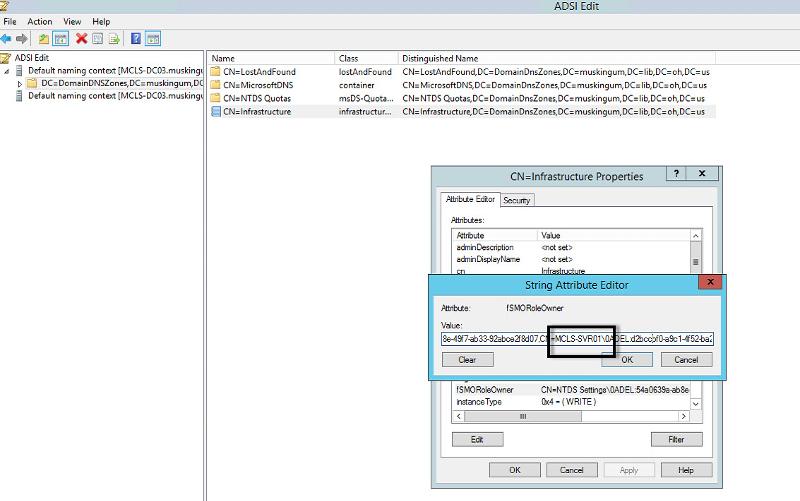
Task: Select the adminDisplayName attribute row
Action: coord(571,260)
